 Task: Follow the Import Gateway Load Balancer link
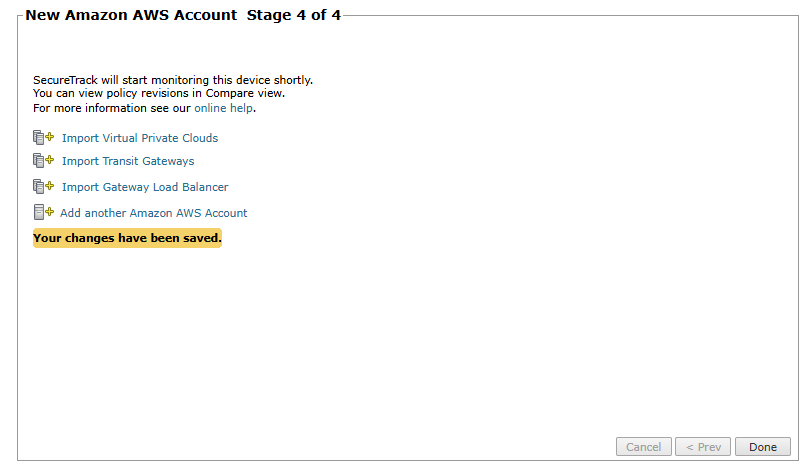(x=144, y=187)
